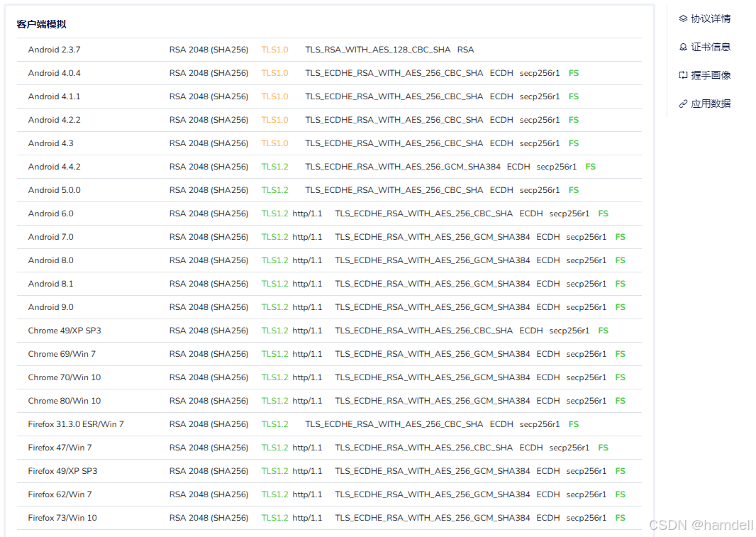This screenshot has height=537, width=756.
Task: Click TLS1.2 in Chrome 69/Win 7 row
Action: coord(275,354)
